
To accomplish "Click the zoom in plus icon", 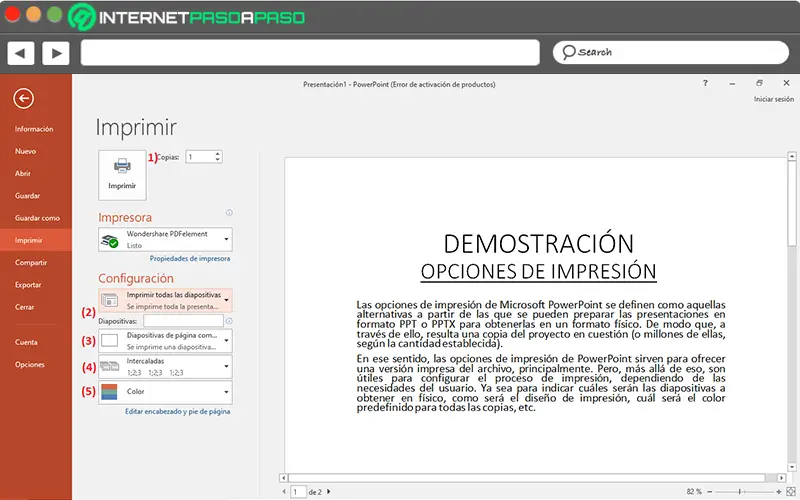I will pyautogui.click(x=779, y=492).
